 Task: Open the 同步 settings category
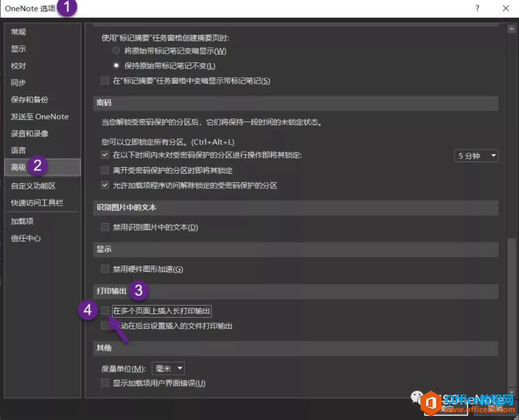pos(19,82)
